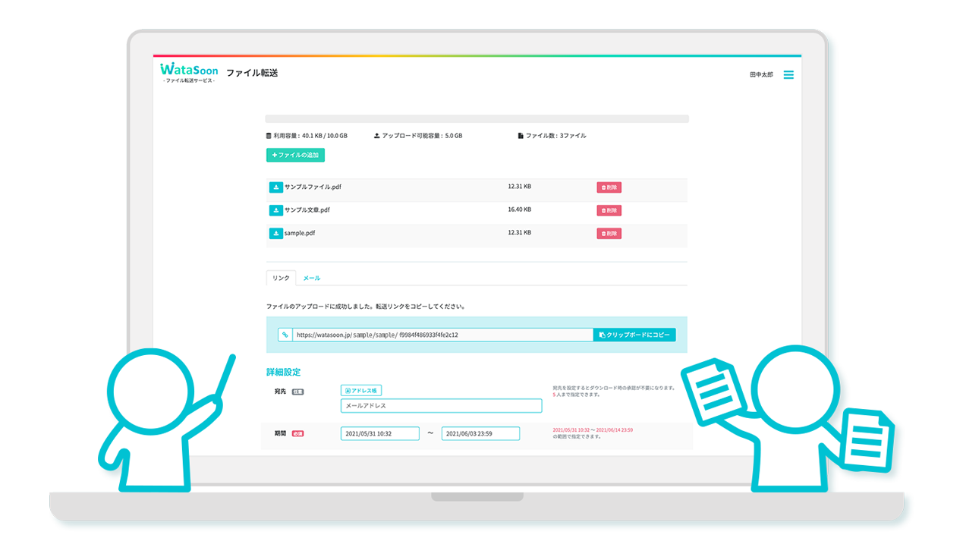The width and height of the screenshot is (963, 560).
Task: Open the start date field 2021/05/31 10:32
Action: tap(380, 433)
